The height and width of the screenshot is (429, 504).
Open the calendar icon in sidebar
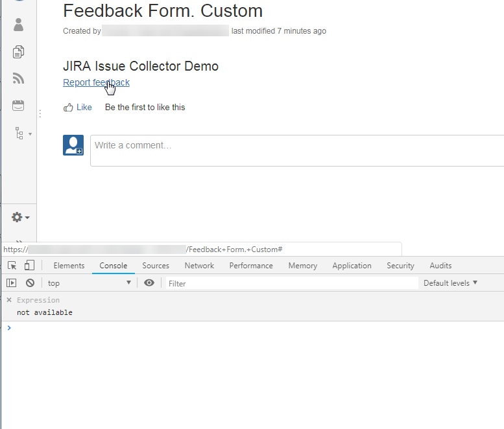(18, 106)
